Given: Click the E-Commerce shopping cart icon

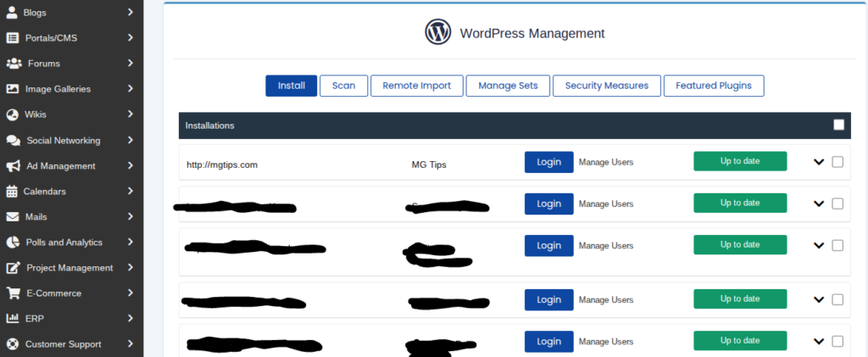Looking at the screenshot, I should coord(13,293).
